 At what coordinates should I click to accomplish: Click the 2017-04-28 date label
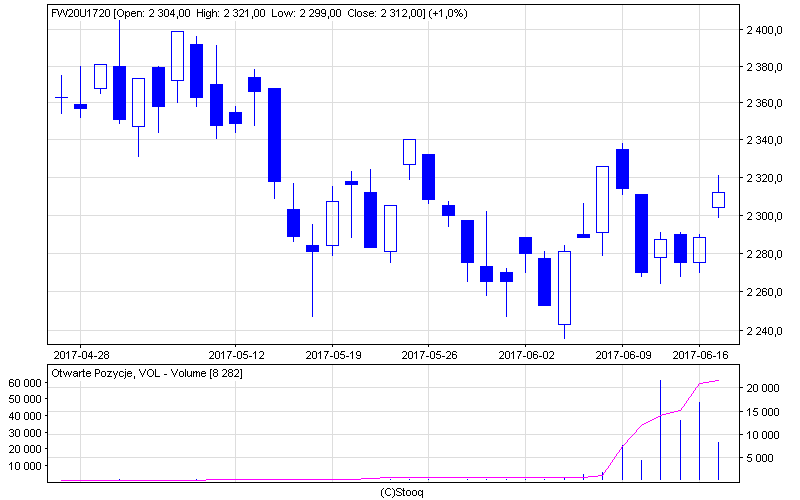click(81, 355)
